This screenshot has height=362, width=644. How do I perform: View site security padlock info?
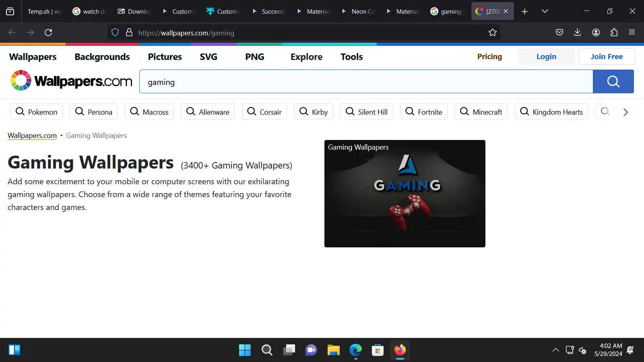(129, 33)
